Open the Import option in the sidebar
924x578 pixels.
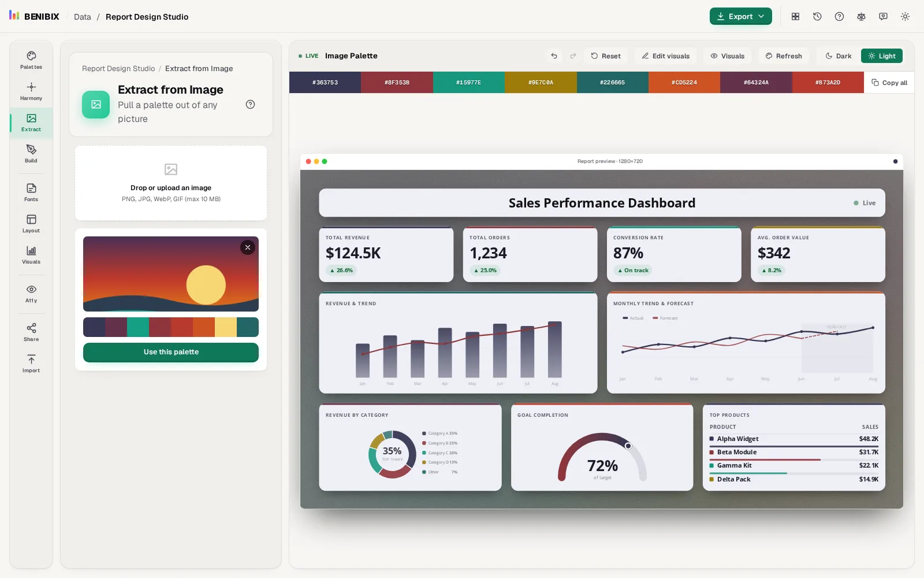[31, 364]
